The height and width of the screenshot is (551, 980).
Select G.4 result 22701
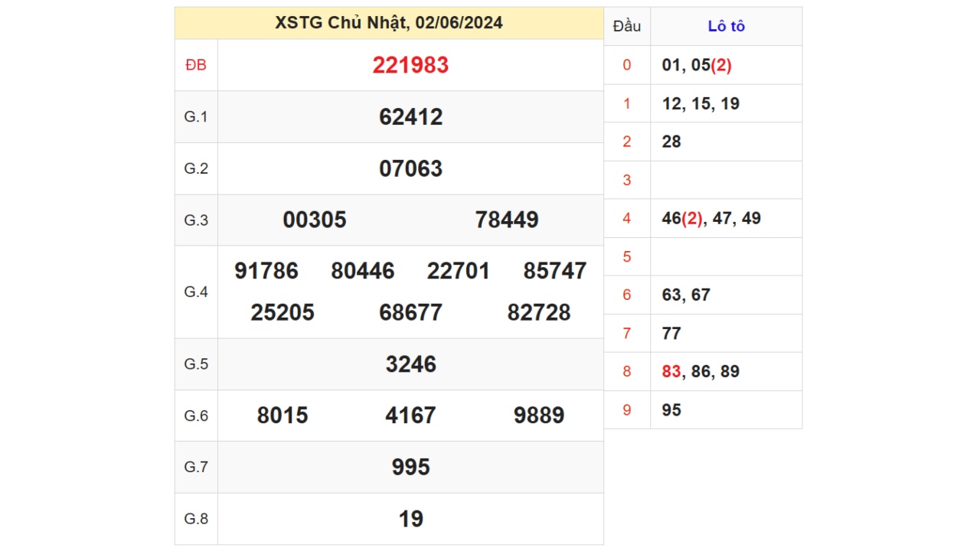[x=459, y=271]
